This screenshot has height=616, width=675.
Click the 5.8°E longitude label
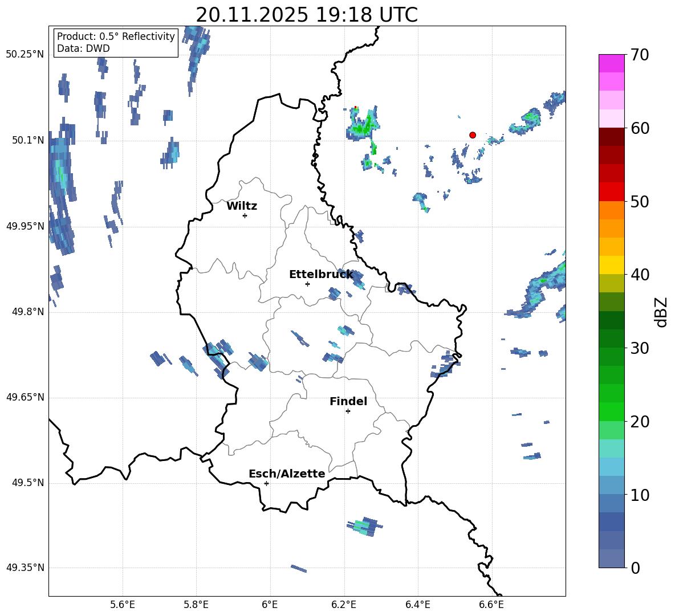pos(196,605)
